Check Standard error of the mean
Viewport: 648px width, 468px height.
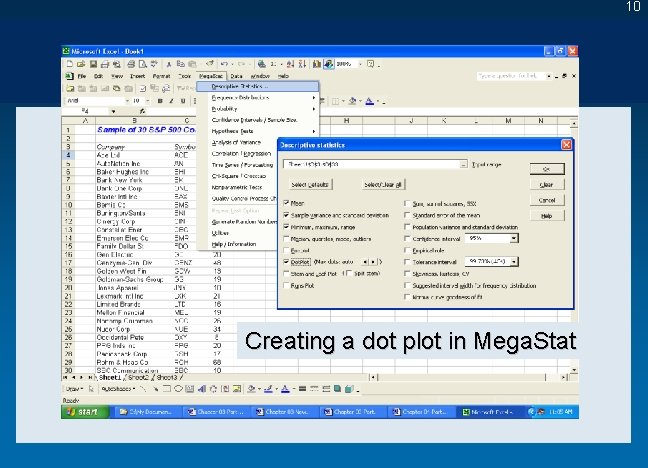407,215
